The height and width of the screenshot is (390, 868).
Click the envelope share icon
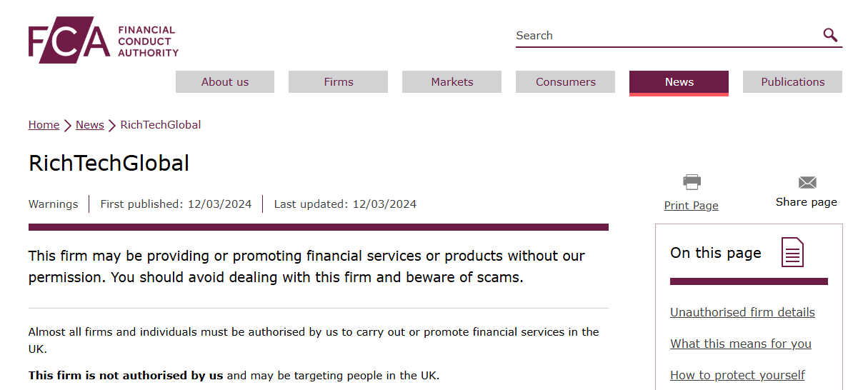[807, 182]
